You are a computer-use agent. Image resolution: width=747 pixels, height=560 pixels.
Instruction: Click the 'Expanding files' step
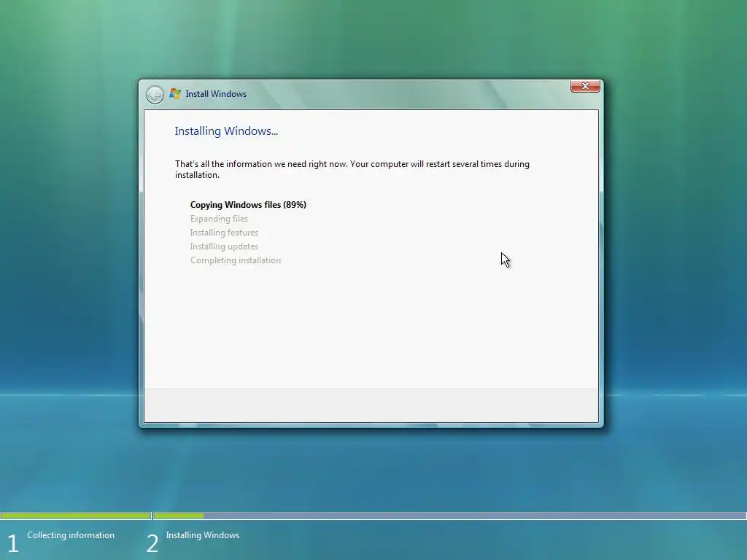pos(219,219)
